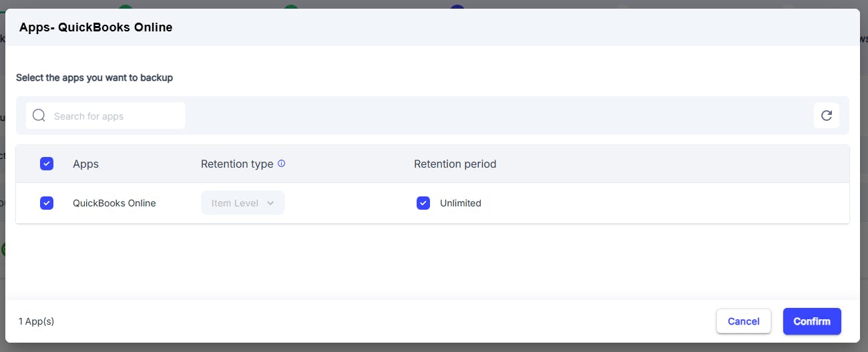Viewport: 868px width, 352px height.
Task: Click the dimmed blue step circle above dialog
Action: pos(457,7)
